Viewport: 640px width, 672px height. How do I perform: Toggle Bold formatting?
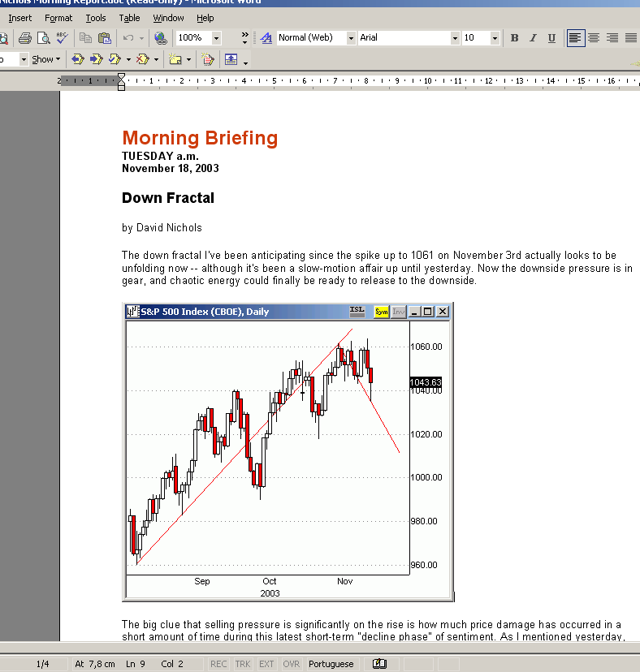[515, 38]
